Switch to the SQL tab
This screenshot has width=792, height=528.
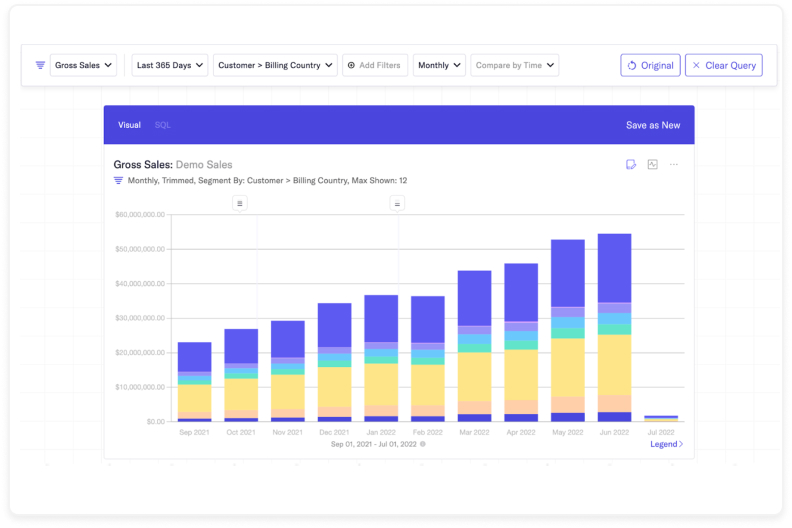[x=162, y=125]
